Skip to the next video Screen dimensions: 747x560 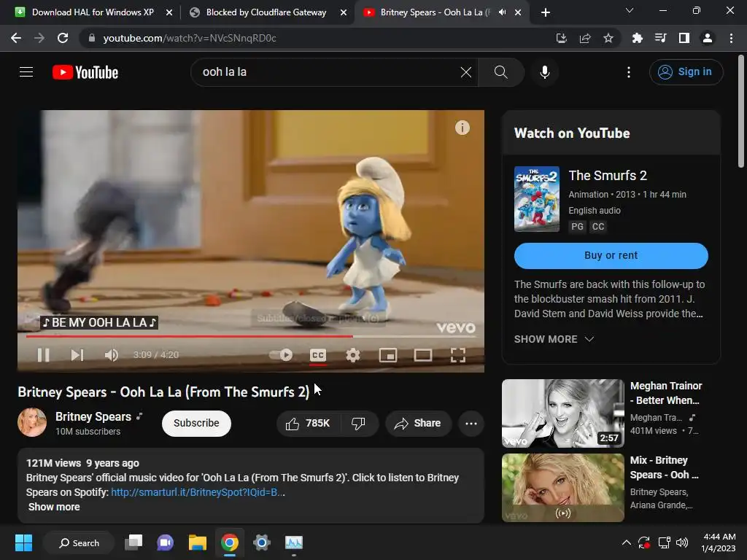[77, 355]
